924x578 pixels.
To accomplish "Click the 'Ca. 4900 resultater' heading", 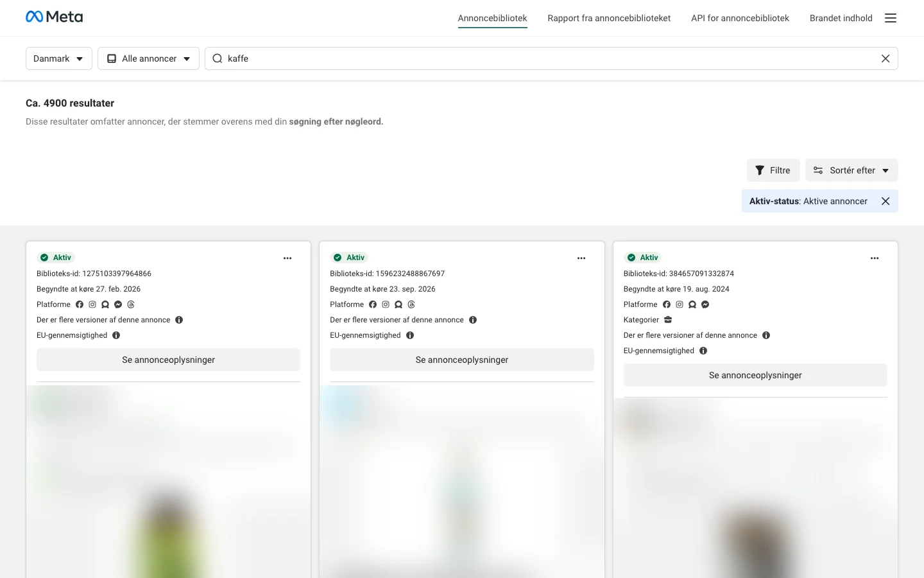I will 70,103.
